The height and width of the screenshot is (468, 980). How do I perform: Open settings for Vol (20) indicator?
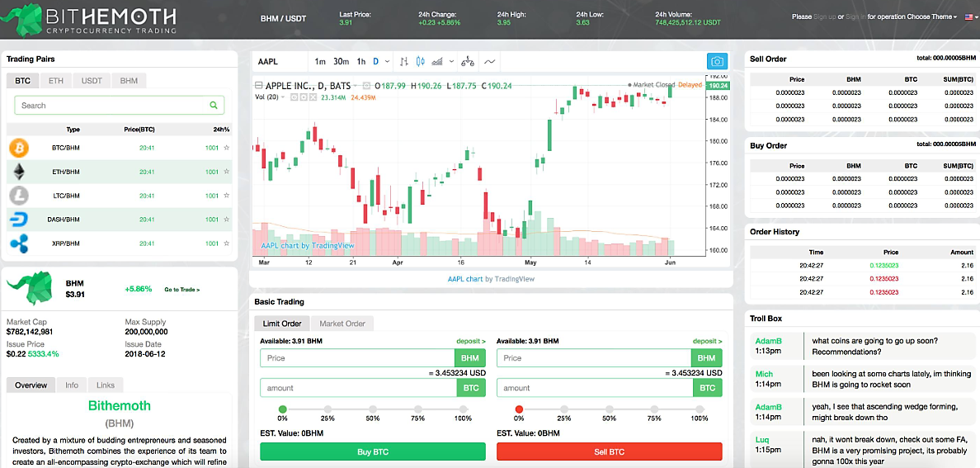(x=303, y=97)
